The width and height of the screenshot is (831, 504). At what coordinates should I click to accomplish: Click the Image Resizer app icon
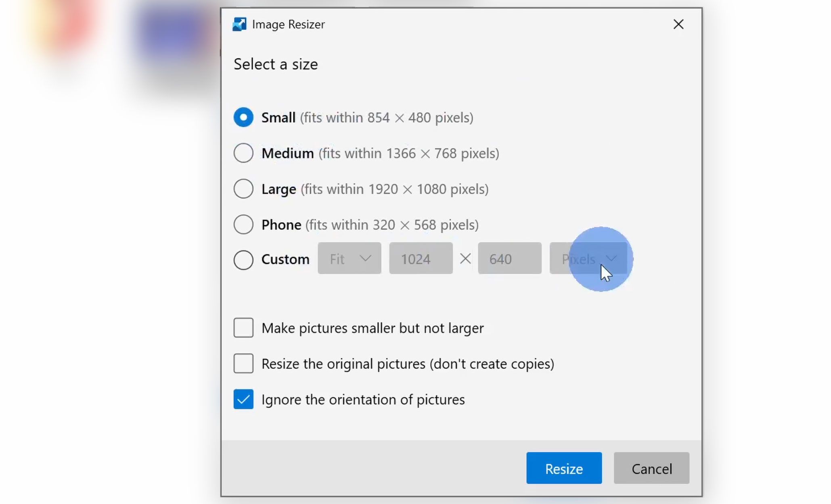pyautogui.click(x=239, y=24)
